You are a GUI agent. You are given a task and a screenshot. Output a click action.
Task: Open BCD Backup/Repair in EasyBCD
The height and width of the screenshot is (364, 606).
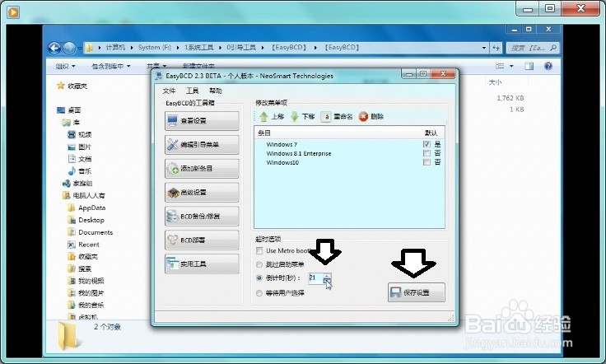tap(202, 217)
